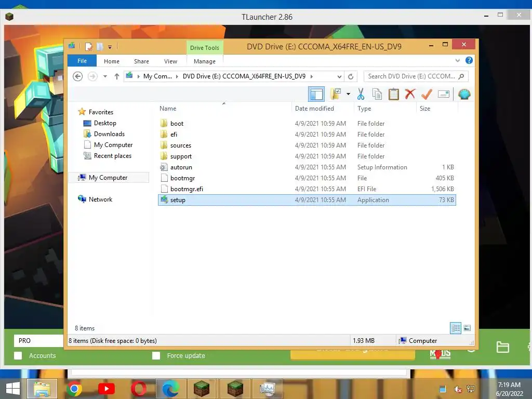The width and height of the screenshot is (532, 399).
Task: Open Microsoft Edge from the taskbar
Action: pos(170,389)
